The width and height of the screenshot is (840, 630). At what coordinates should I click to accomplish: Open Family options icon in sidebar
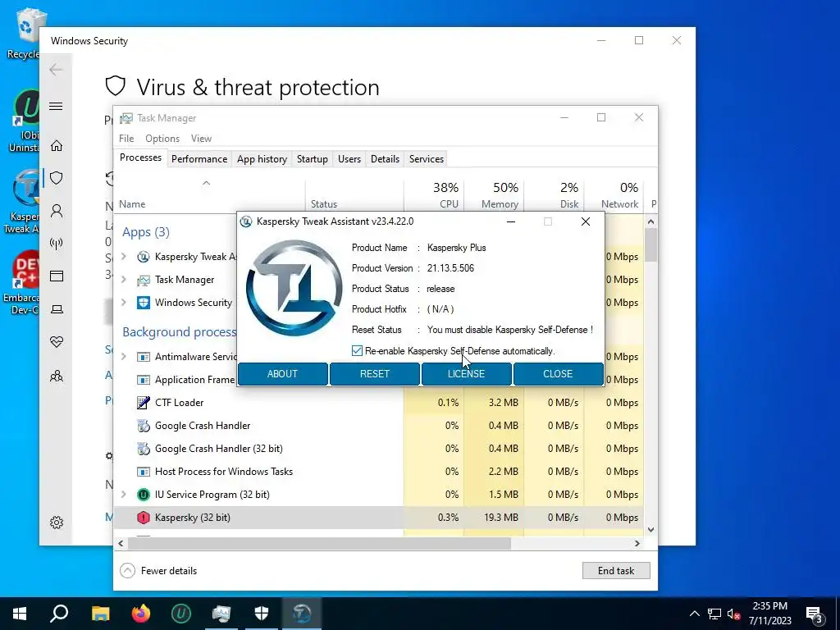57,376
